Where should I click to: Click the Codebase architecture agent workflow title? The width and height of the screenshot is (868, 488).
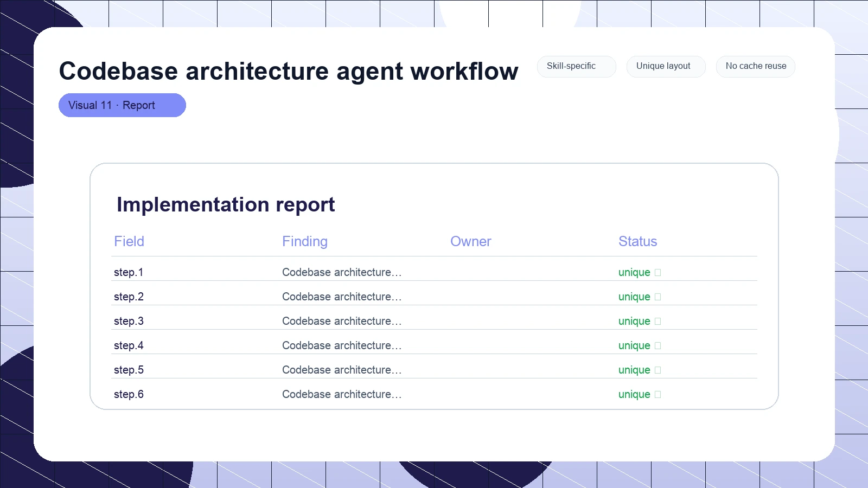point(289,71)
